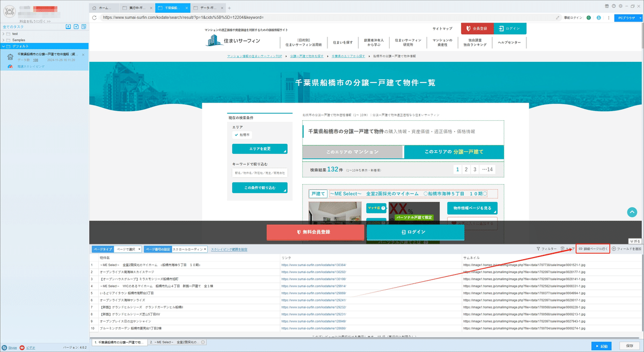
Task: Click the reload icon beside the URL bar
Action: [x=94, y=17]
